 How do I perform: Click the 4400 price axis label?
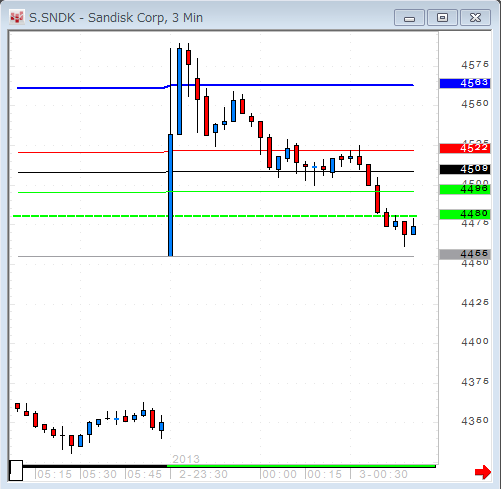[475, 342]
